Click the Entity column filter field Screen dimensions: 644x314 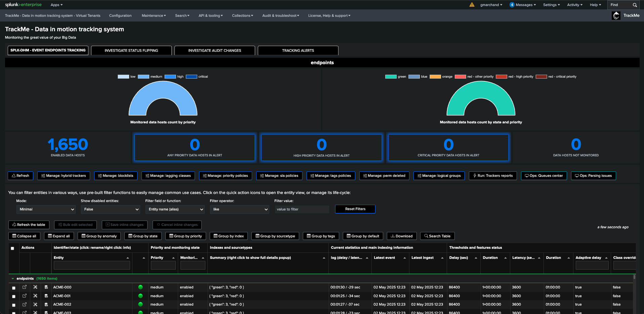92,265
